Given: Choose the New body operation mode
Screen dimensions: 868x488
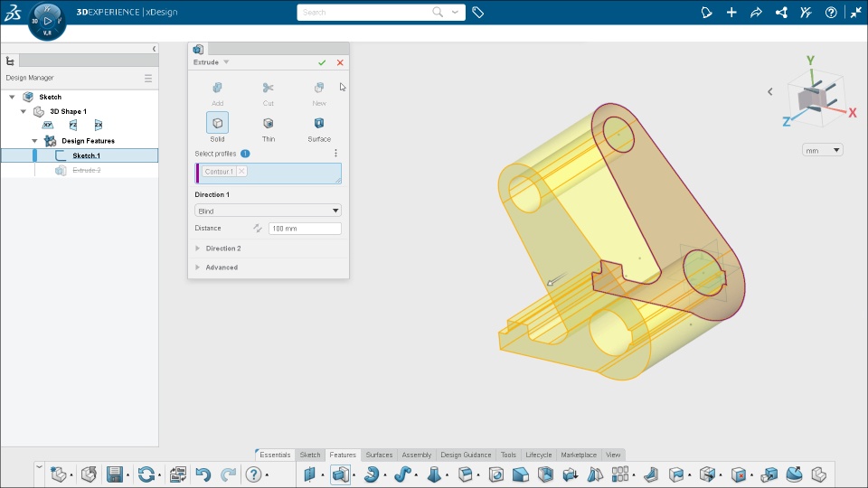Looking at the screenshot, I should click(x=319, y=93).
